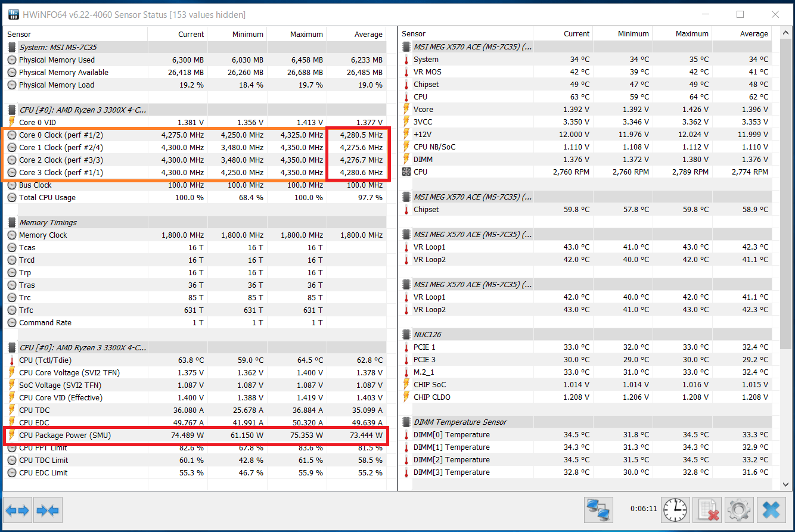The image size is (795, 532).
Task: Select Core 3 Clock (perf #1/1) row
Action: pos(195,172)
